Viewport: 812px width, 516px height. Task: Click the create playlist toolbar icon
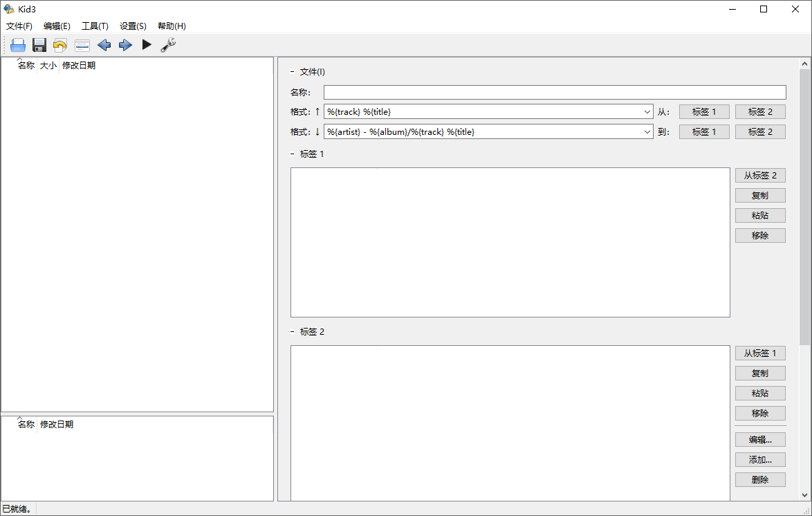(82, 45)
